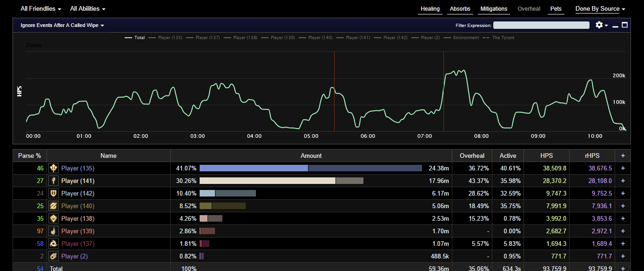Sort table by Amount column

(311, 156)
